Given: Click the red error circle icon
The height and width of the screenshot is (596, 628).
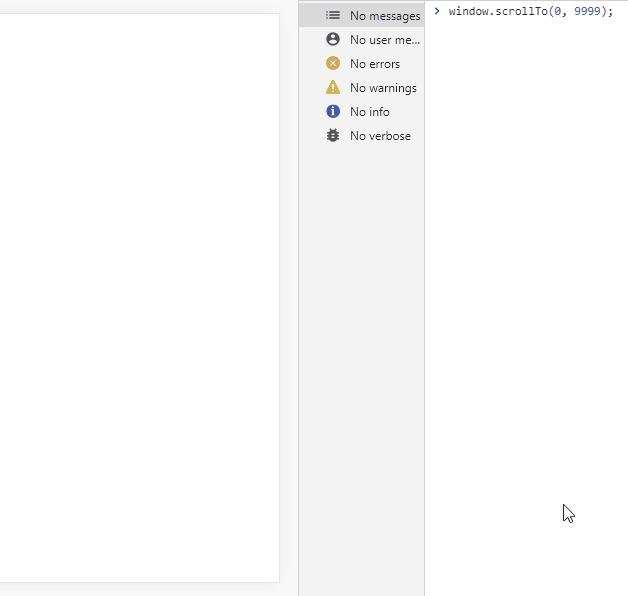Looking at the screenshot, I should click(333, 64).
